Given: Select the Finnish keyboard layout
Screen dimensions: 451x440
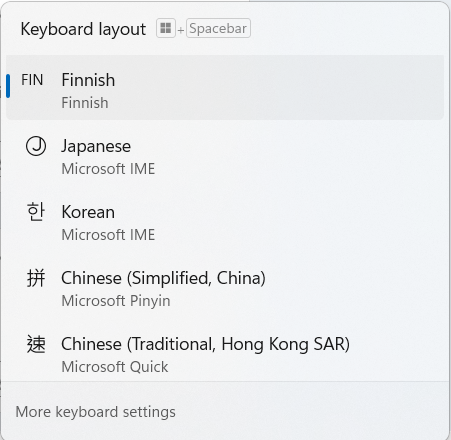Looking at the screenshot, I should pos(225,87).
